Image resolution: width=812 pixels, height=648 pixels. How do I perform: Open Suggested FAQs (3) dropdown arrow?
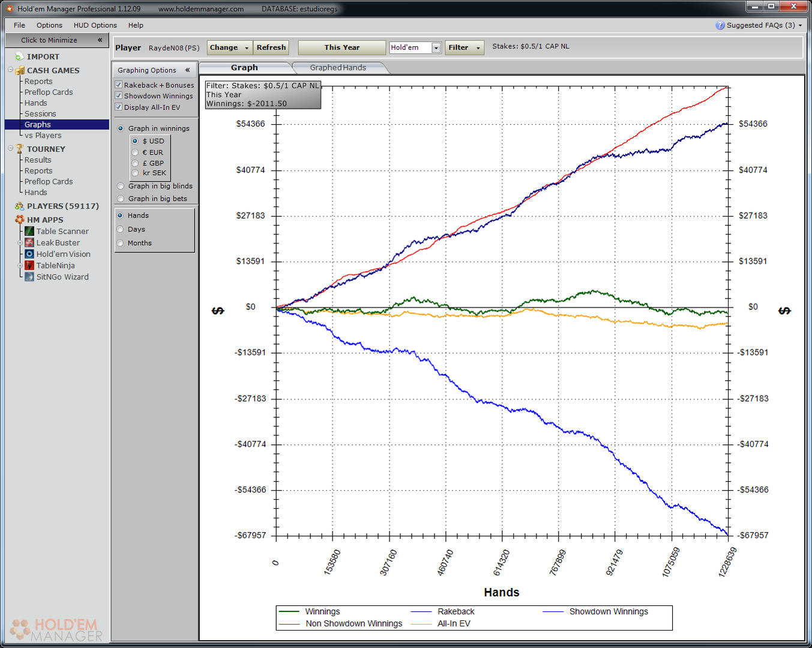[x=800, y=25]
